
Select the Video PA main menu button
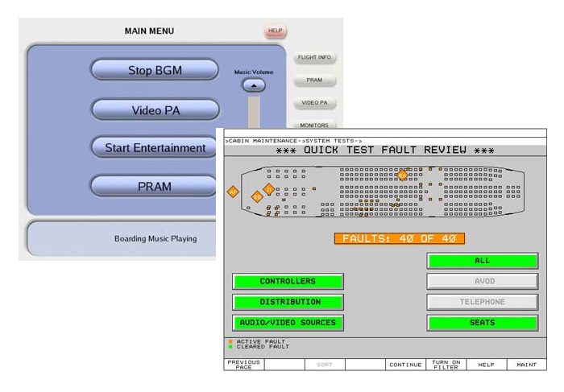tap(155, 109)
